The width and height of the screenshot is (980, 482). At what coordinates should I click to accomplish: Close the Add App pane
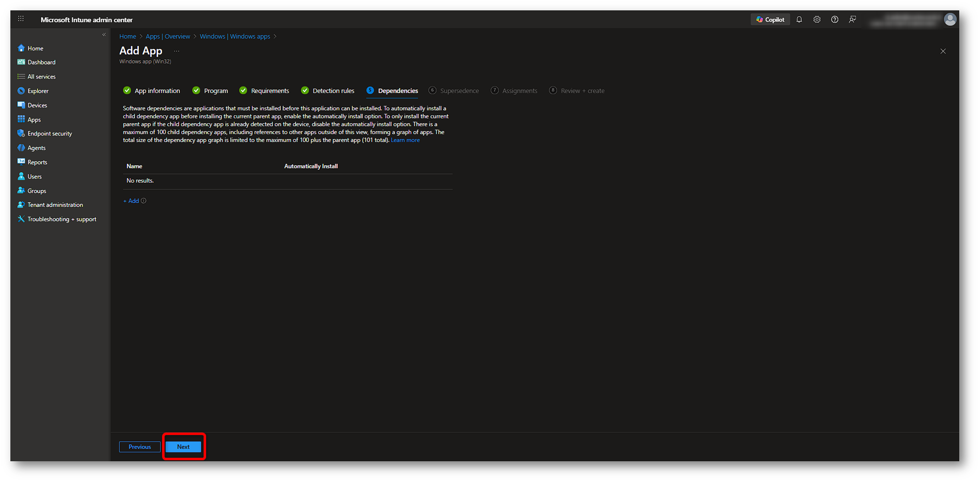(x=943, y=51)
